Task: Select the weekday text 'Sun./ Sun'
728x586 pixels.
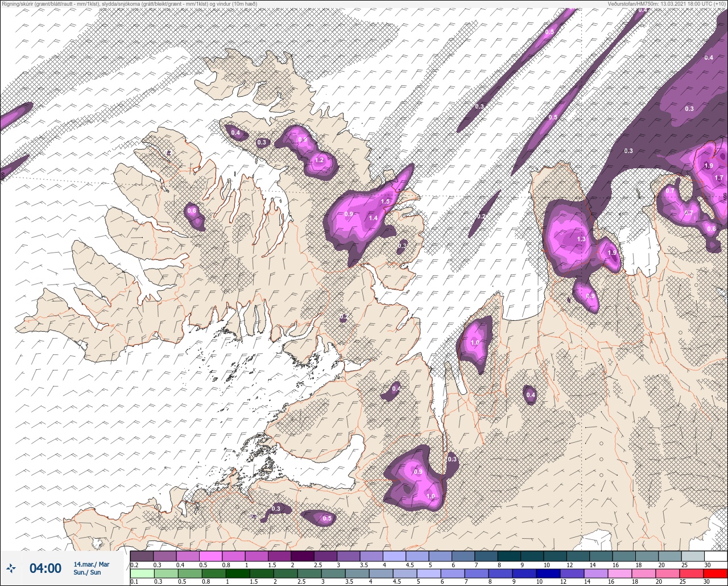Action: 87,572
